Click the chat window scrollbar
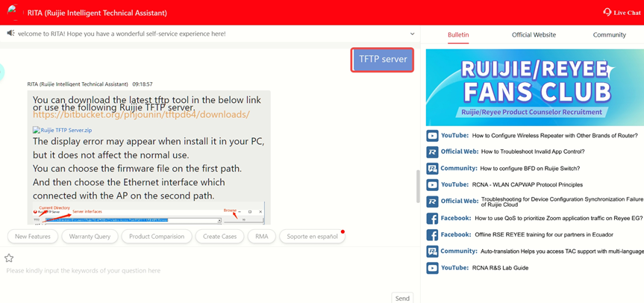 (x=418, y=187)
